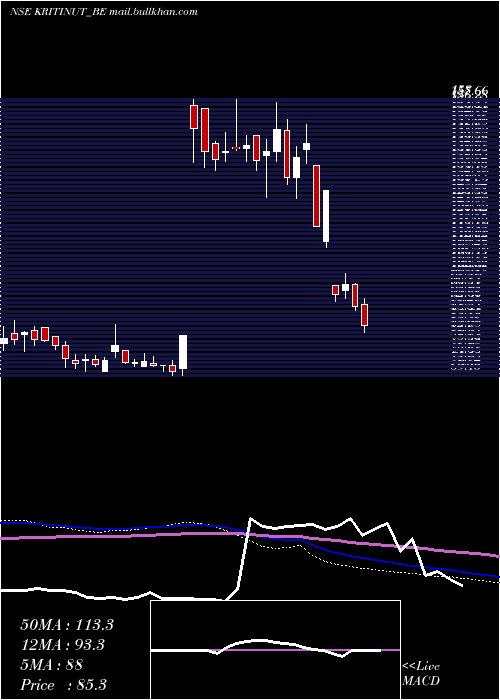This screenshot has width=500, height=700.
Task: Click the 50MA : 113.3 label
Action: 67,625
